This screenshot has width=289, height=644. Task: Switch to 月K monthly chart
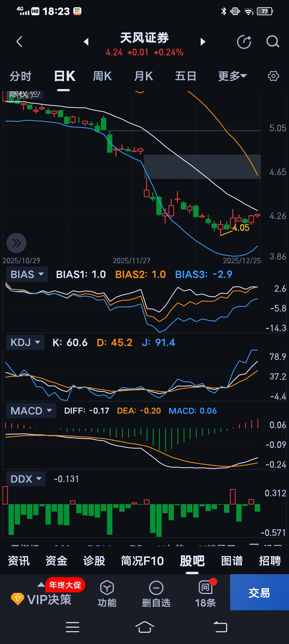pyautogui.click(x=144, y=76)
